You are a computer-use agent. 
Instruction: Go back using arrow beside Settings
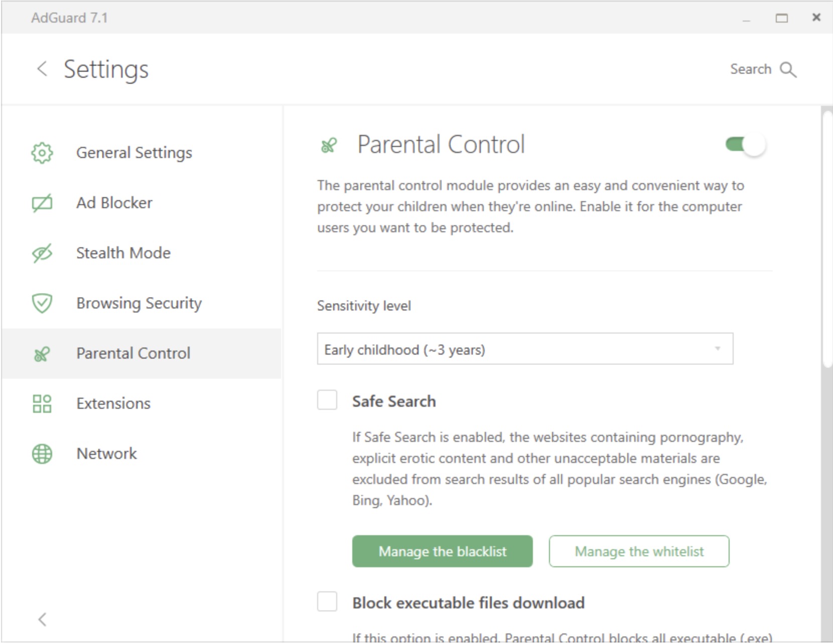click(42, 69)
